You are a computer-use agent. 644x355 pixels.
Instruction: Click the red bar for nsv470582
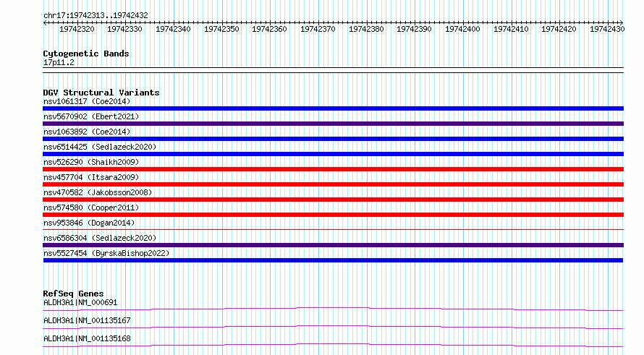(333, 200)
